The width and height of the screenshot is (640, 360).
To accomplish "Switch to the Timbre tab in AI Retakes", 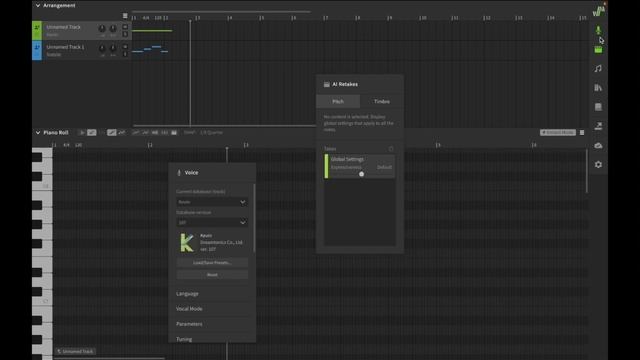I will pyautogui.click(x=382, y=101).
